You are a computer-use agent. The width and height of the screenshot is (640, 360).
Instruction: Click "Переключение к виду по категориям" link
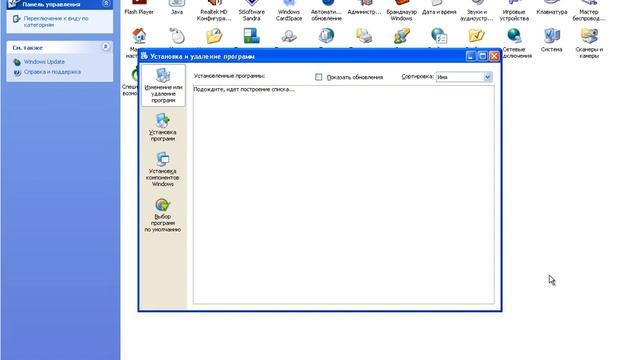click(56, 22)
